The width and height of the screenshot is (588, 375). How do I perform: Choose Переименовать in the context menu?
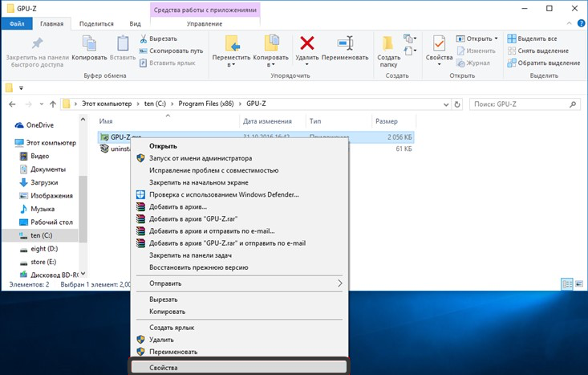[240, 352]
